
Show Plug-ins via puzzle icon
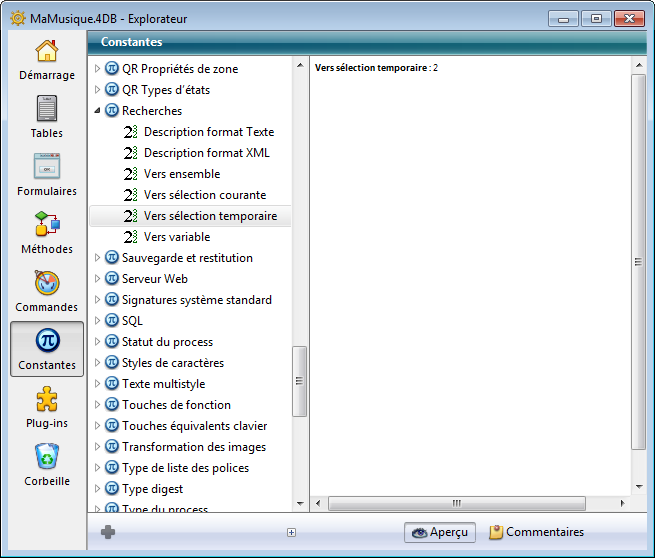click(47, 400)
